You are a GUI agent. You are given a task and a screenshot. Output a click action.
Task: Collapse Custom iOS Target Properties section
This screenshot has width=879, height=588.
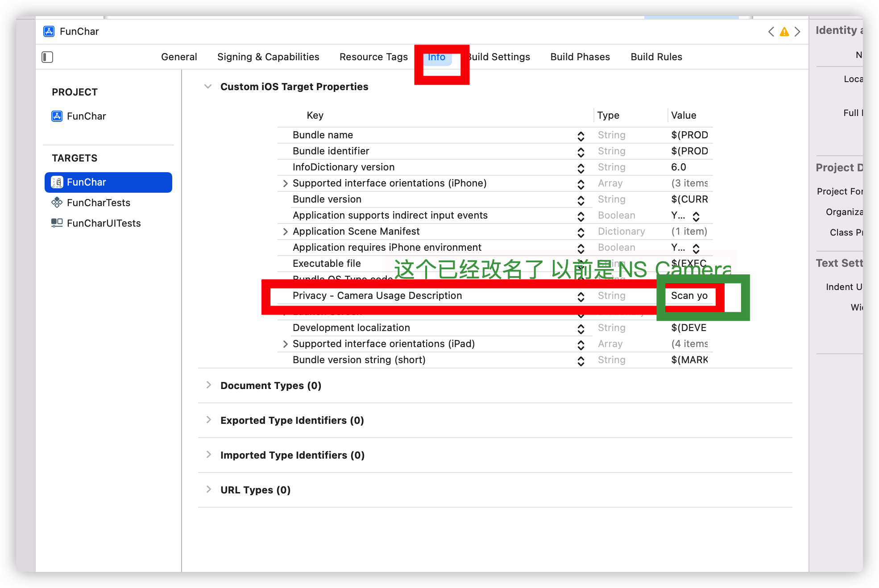click(208, 87)
